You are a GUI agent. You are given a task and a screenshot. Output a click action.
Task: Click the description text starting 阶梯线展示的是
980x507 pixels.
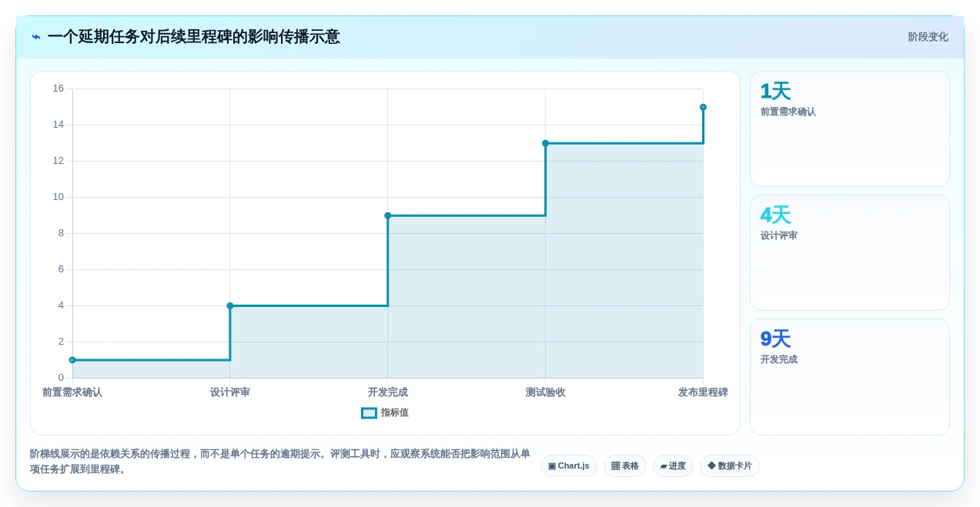pos(280,462)
